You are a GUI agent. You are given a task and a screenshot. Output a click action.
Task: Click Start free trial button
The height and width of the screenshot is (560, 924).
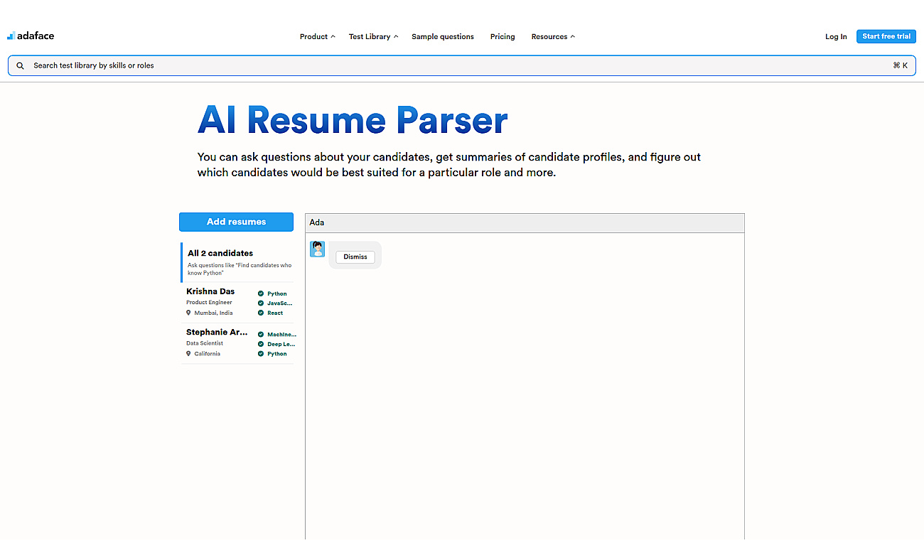pyautogui.click(x=886, y=36)
